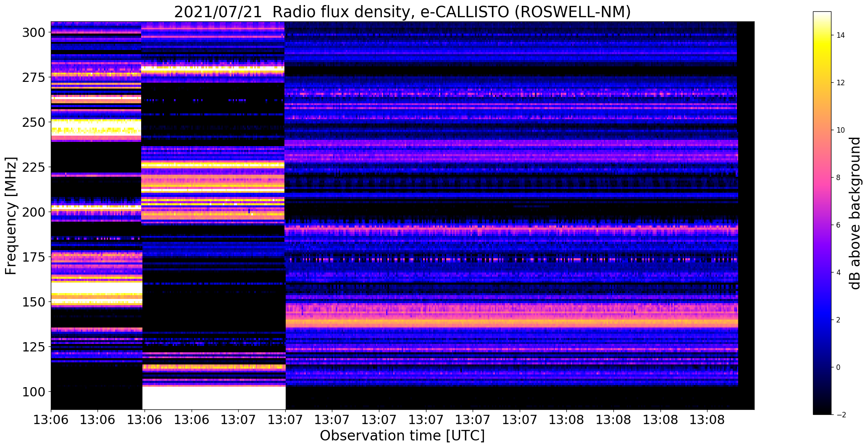Click the colorbar tick value 10
Image resolution: width=868 pixels, height=448 pixels.
(x=841, y=130)
